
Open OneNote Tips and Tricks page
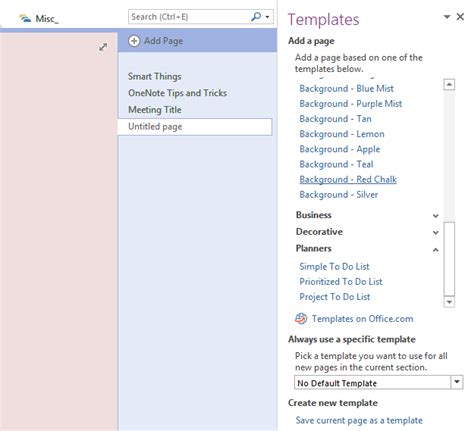point(177,93)
